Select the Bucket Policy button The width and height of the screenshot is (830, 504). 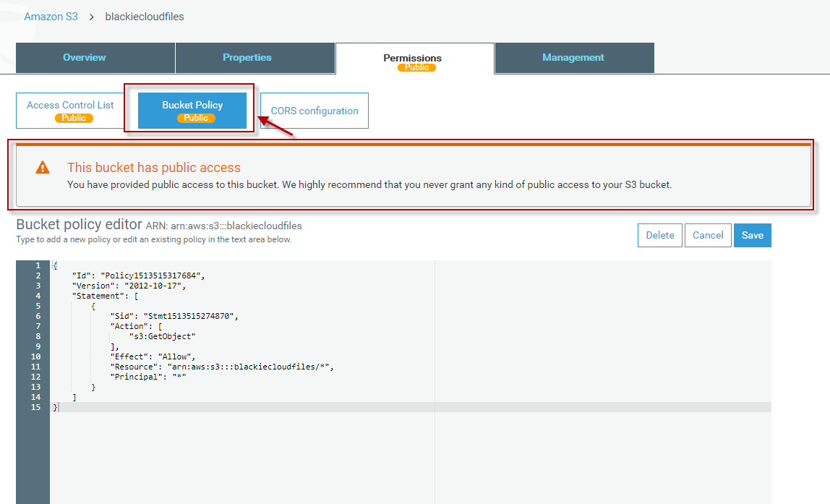(192, 106)
